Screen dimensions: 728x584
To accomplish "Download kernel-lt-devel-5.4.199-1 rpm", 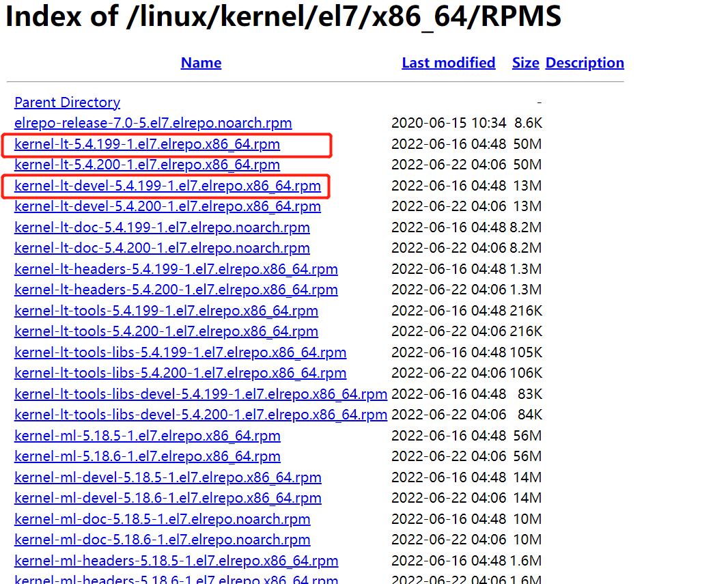I will 167,186.
